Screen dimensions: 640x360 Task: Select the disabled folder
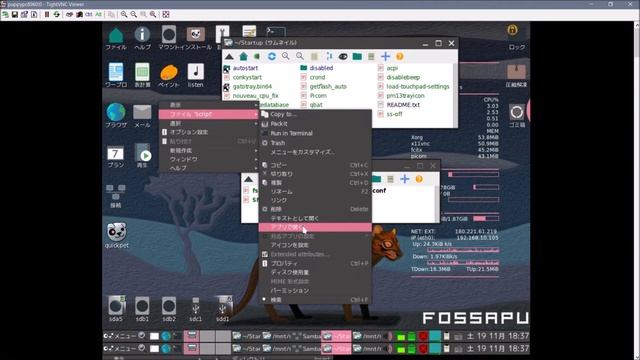317,68
